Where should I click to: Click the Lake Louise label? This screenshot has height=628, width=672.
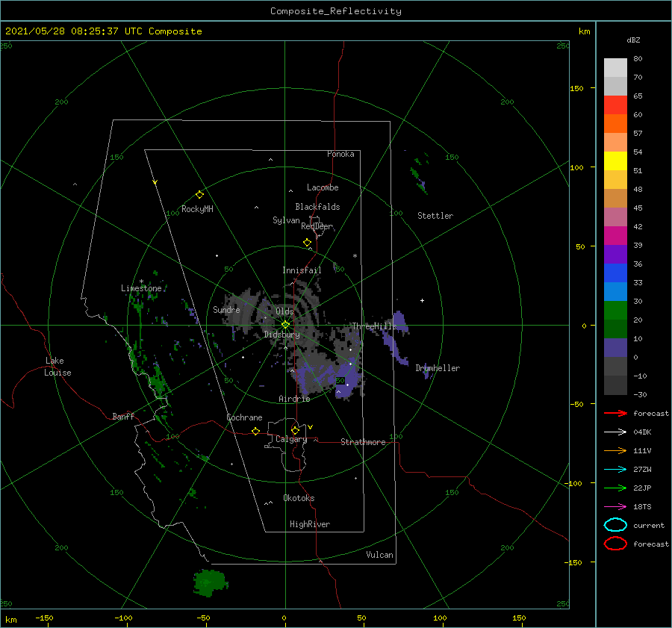(x=57, y=367)
